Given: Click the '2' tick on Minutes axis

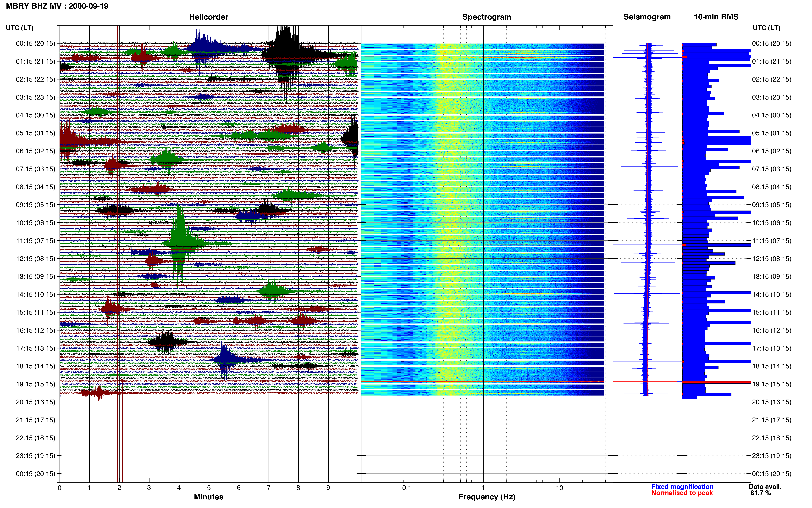Looking at the screenshot, I should [119, 488].
